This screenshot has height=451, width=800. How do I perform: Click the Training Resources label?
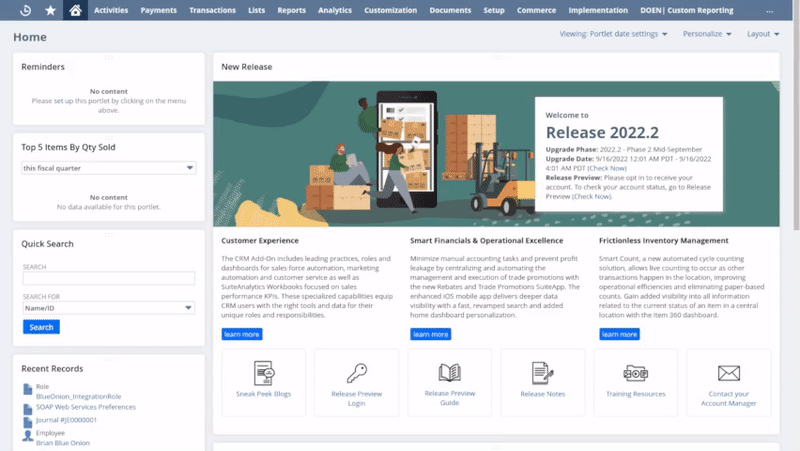[636, 394]
